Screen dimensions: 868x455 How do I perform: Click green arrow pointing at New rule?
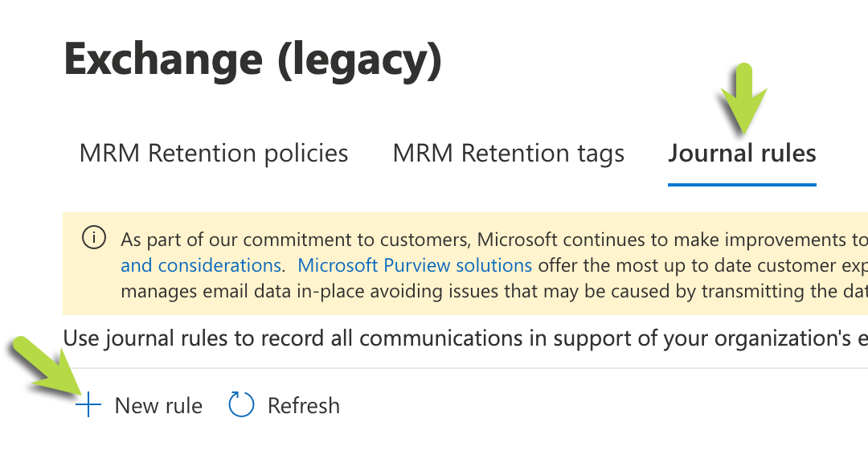[x=48, y=367]
